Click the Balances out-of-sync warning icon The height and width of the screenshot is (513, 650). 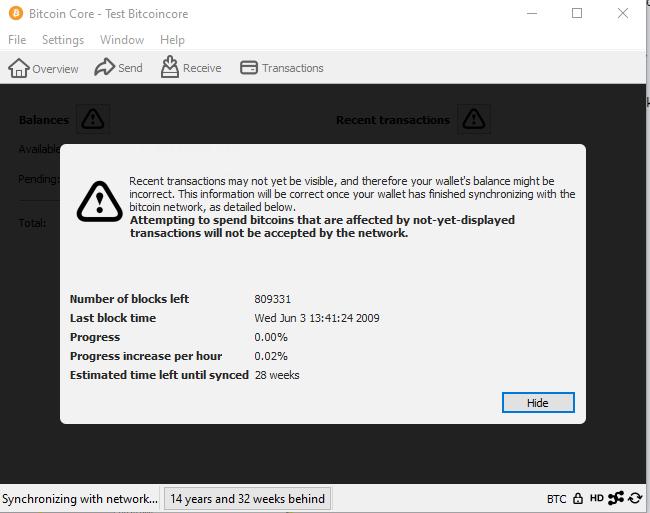click(93, 119)
